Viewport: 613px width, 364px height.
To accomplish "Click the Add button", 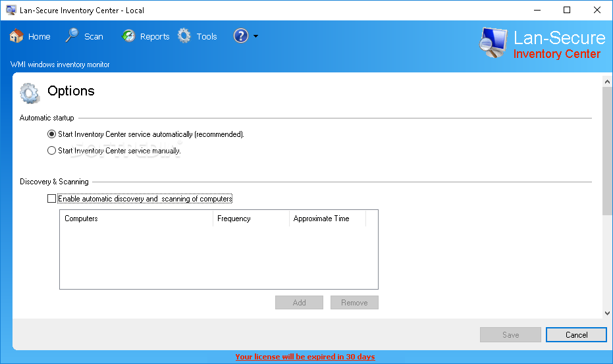I will click(x=299, y=303).
